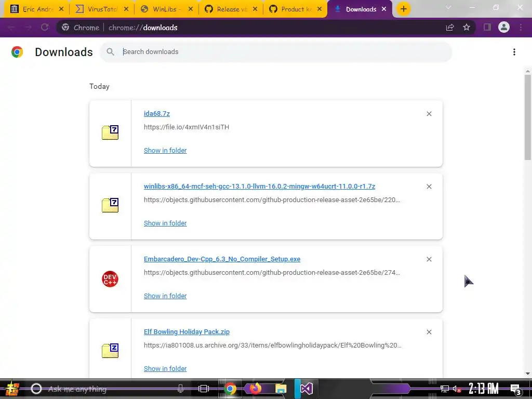
Task: Open the Action Center notifications
Action: click(x=516, y=389)
